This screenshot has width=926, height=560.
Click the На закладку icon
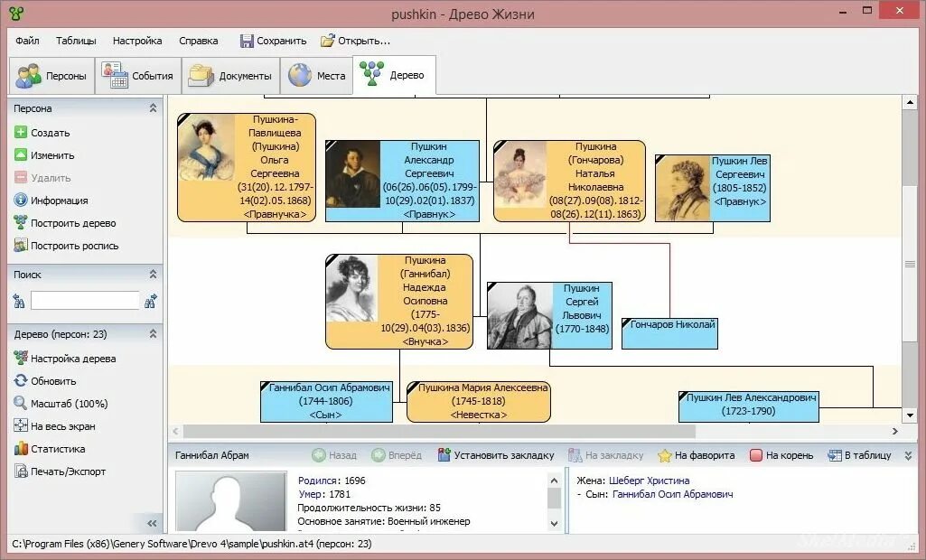pyautogui.click(x=575, y=455)
